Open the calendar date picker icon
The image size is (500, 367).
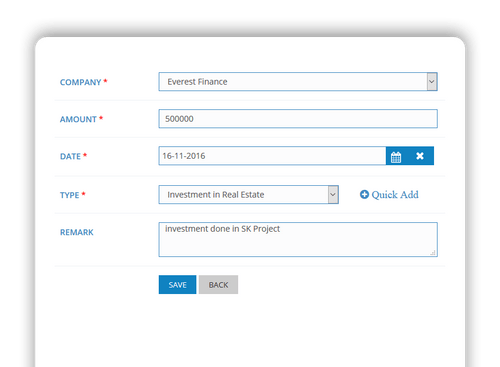(x=396, y=156)
